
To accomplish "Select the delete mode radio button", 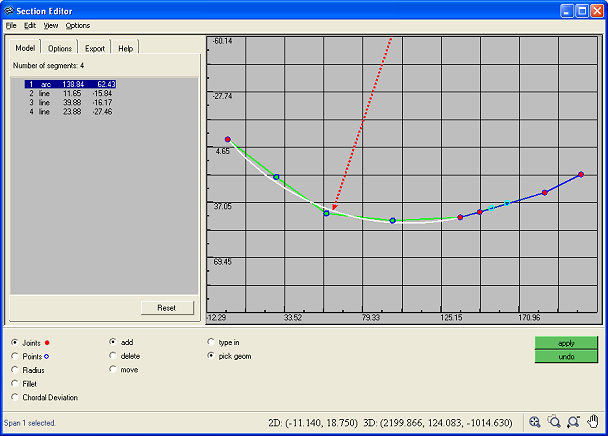I will [x=112, y=355].
